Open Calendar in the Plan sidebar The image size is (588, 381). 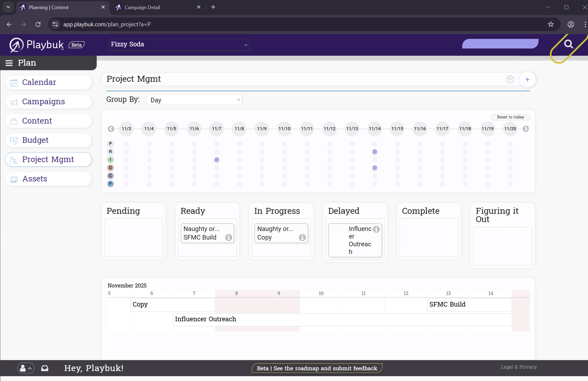[x=49, y=82]
